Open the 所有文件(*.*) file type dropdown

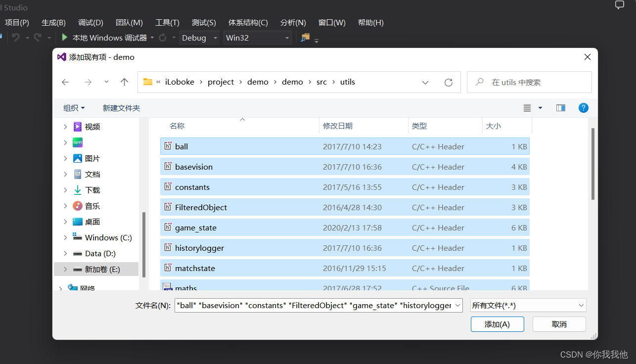point(528,305)
